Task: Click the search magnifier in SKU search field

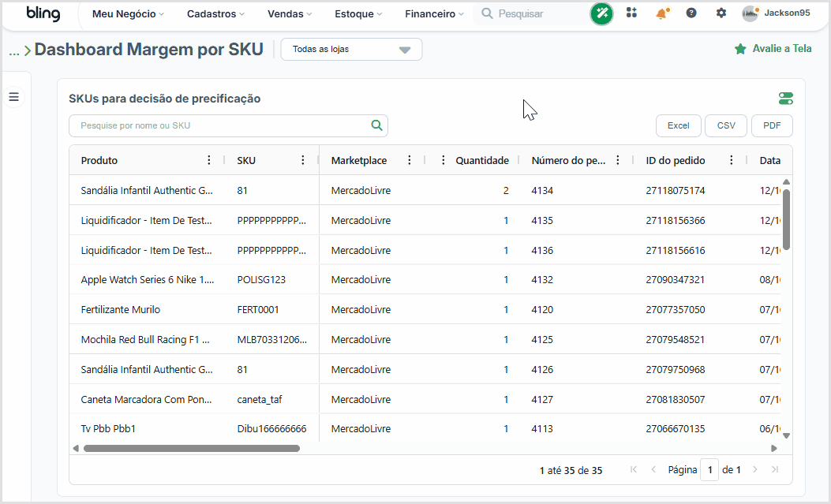Action: tap(376, 125)
